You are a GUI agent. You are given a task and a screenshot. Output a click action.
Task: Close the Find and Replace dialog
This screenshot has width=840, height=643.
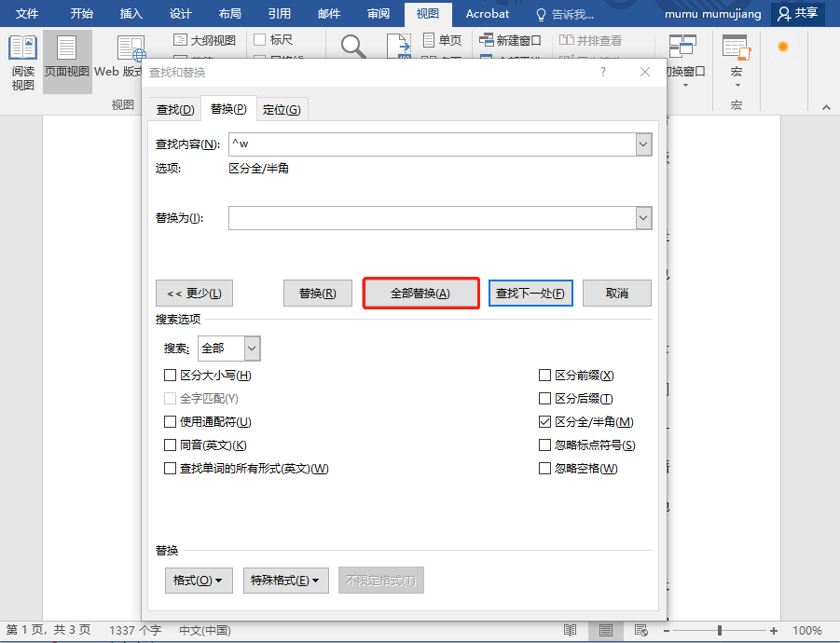pos(645,72)
